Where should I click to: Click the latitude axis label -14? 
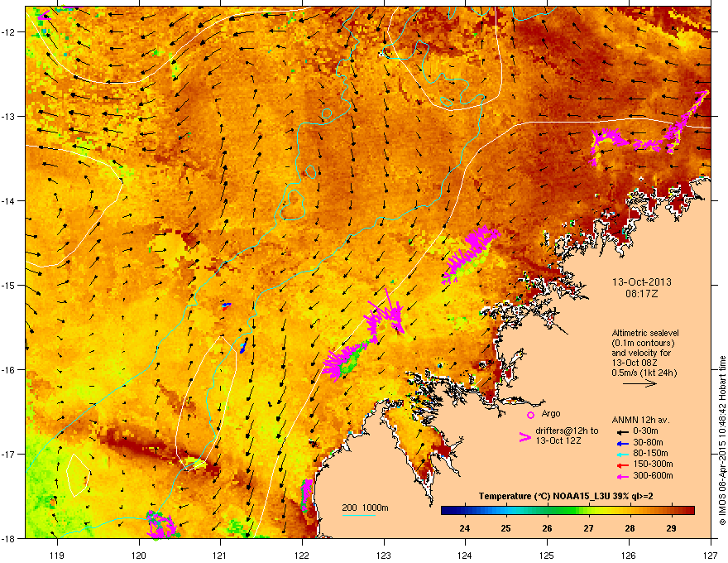pos(8,200)
